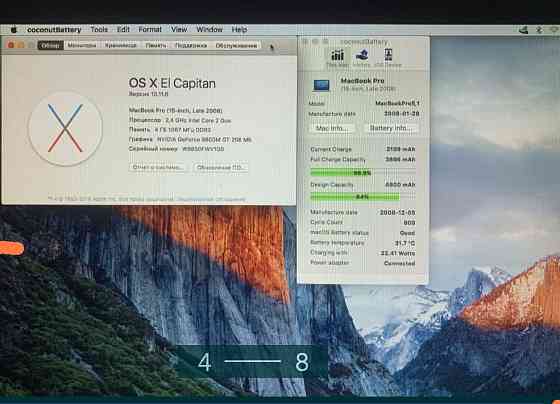Click the Full Charge Capacity value

[400, 160]
